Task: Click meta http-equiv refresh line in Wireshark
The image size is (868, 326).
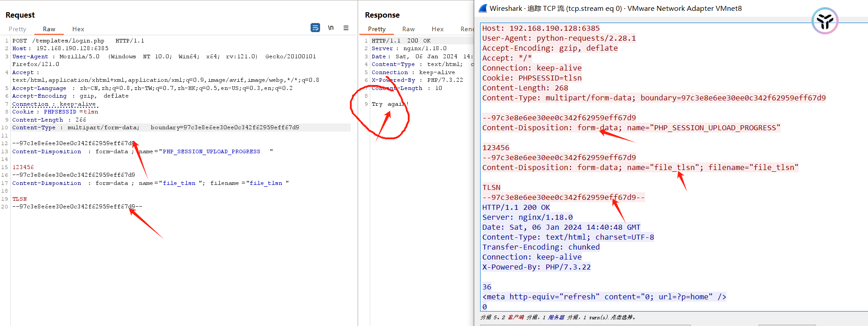Action: tap(604, 297)
